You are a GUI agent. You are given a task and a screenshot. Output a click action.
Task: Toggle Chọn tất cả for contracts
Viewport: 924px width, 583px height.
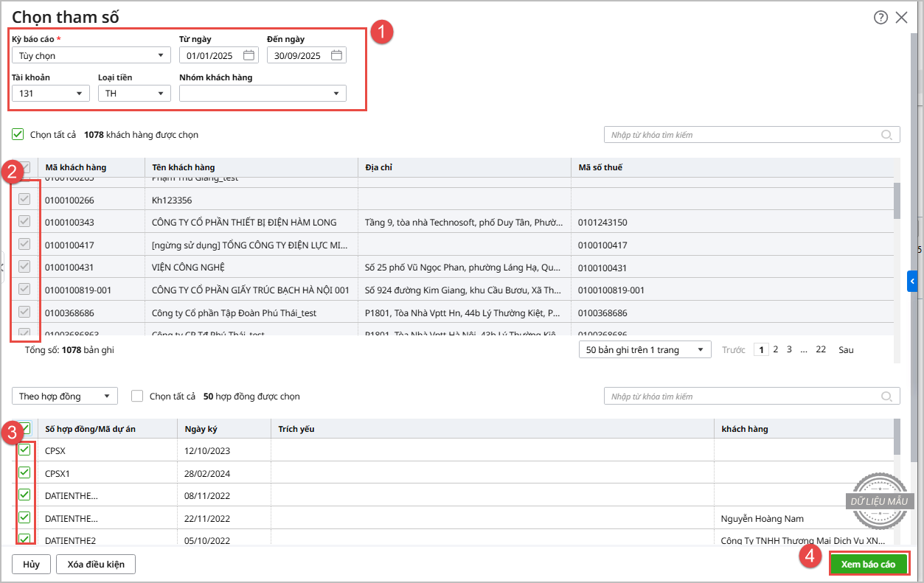point(137,397)
